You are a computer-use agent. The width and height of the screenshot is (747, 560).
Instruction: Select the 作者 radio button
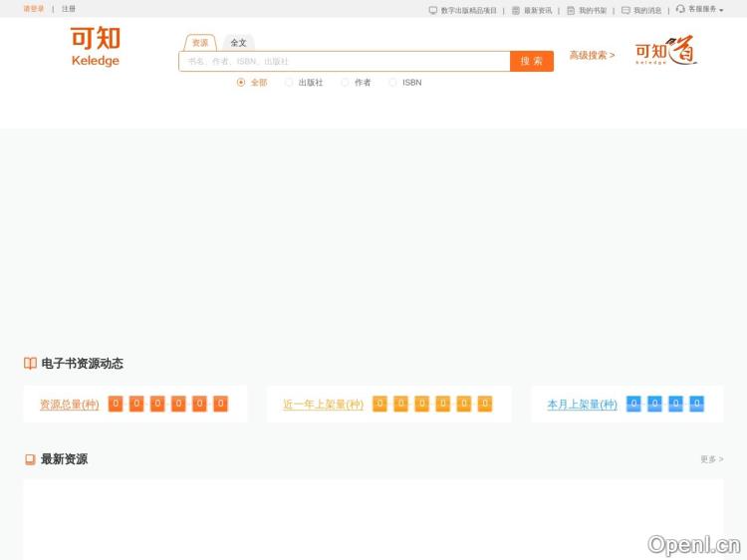pyautogui.click(x=345, y=83)
